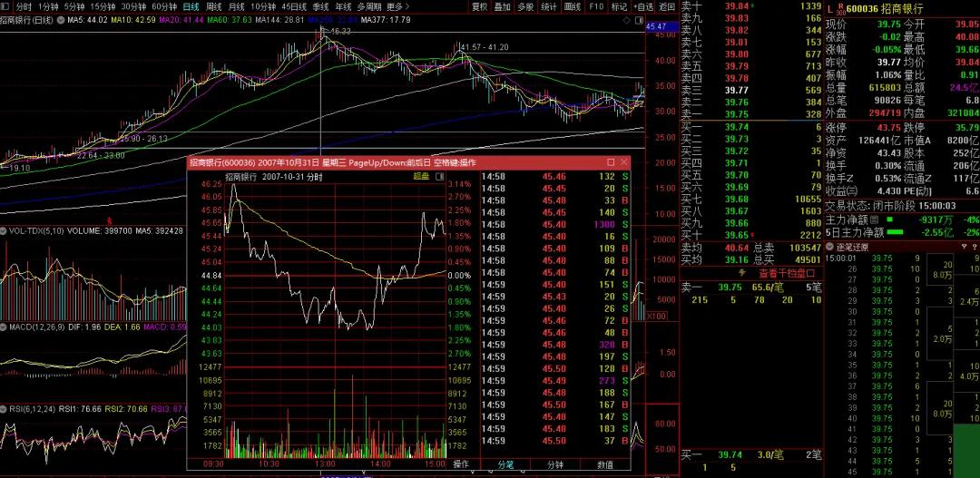Switch to the 周线 weekly chart tab
This screenshot has width=980, height=478.
click(213, 6)
